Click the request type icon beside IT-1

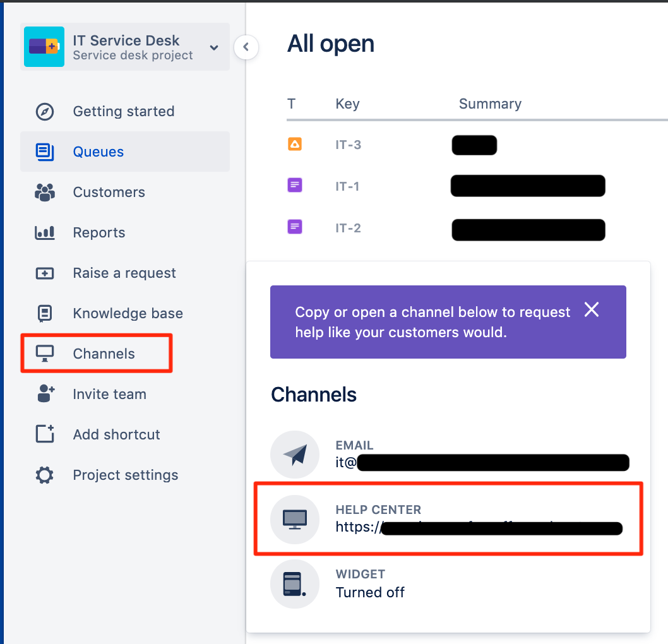294,185
